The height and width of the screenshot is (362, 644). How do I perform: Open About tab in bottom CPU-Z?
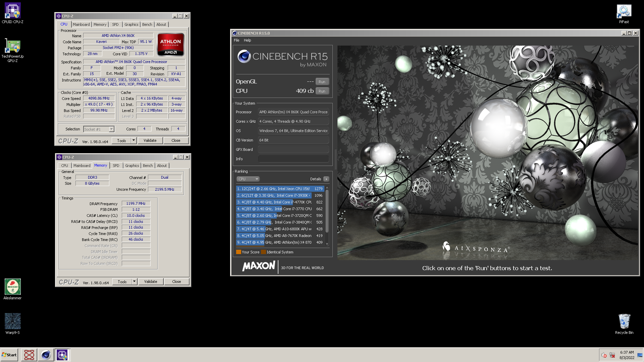click(162, 166)
